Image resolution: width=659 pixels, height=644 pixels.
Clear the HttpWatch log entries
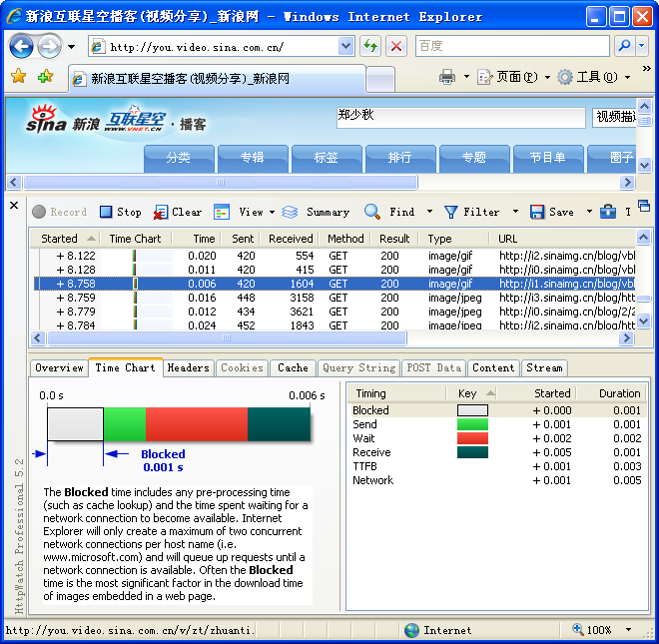click(x=177, y=212)
